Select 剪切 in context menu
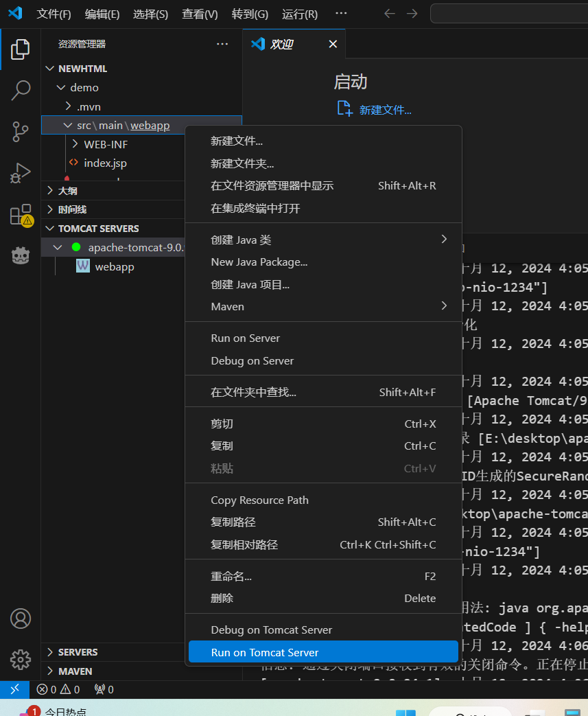Viewport: 588px width, 716px height. point(324,424)
